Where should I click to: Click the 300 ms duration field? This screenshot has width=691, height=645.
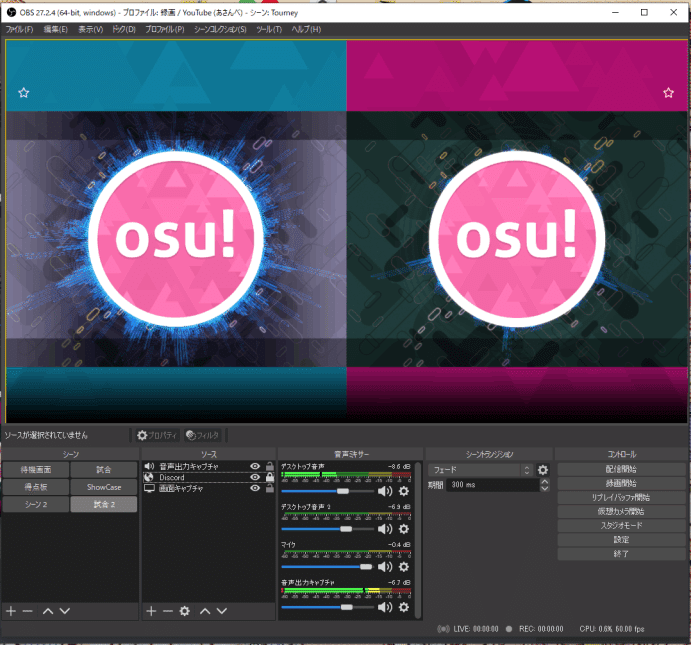point(493,485)
